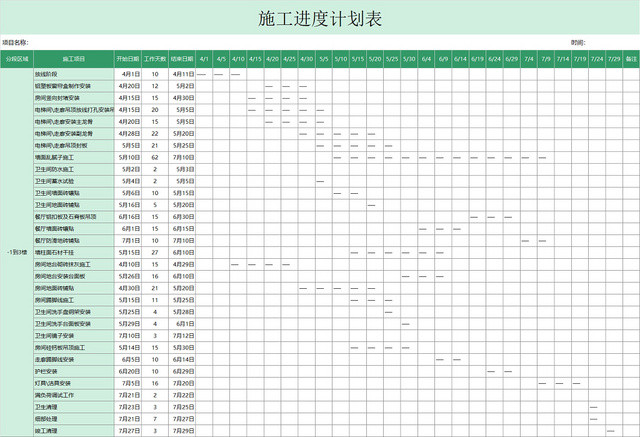Select the 卫生间镜子安装 task cell

point(73,336)
